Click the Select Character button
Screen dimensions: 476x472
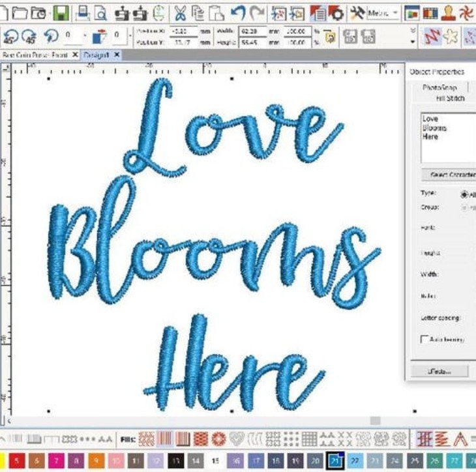click(x=449, y=175)
